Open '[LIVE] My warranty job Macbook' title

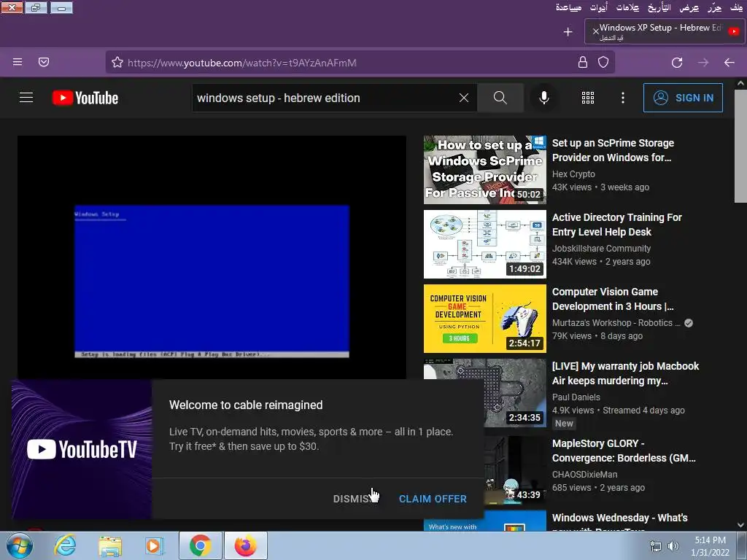point(625,373)
